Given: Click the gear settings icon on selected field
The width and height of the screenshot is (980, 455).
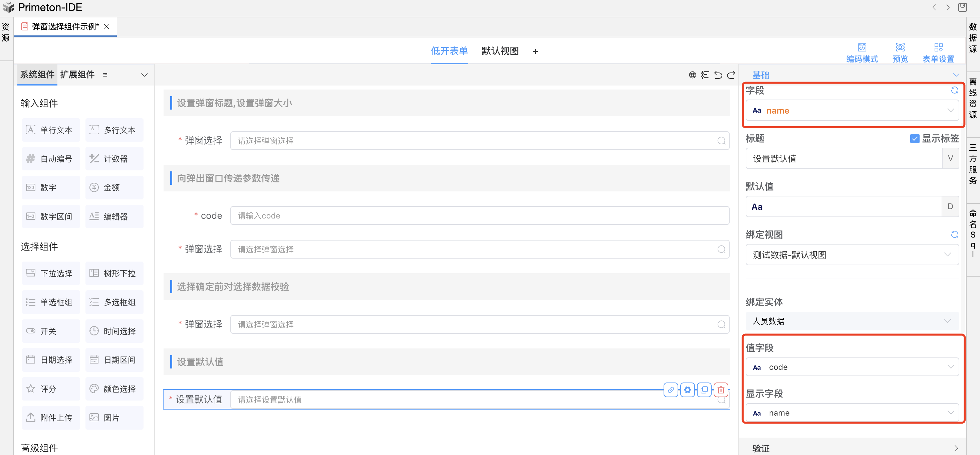Looking at the screenshot, I should [x=688, y=390].
